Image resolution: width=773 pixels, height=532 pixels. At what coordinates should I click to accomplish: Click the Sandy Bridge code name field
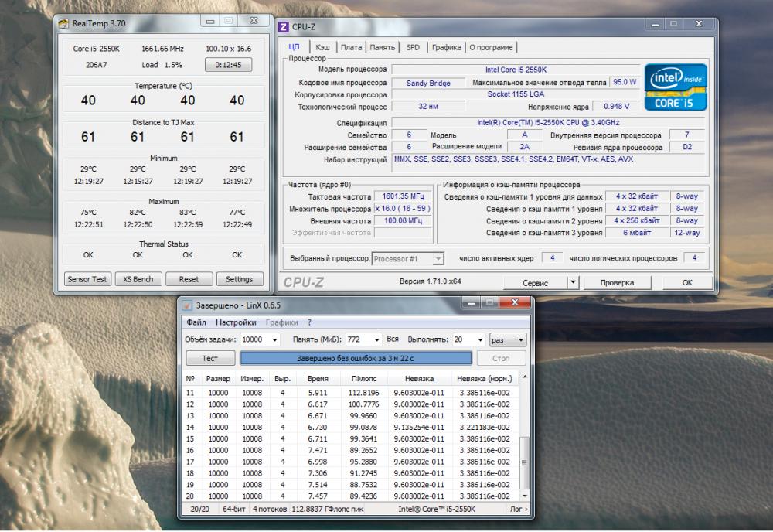click(428, 84)
